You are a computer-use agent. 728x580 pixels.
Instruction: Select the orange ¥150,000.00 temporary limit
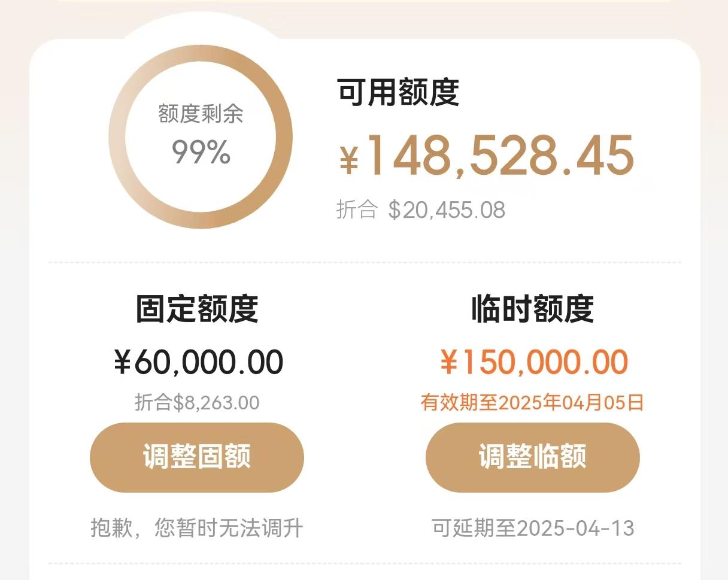pyautogui.click(x=534, y=362)
